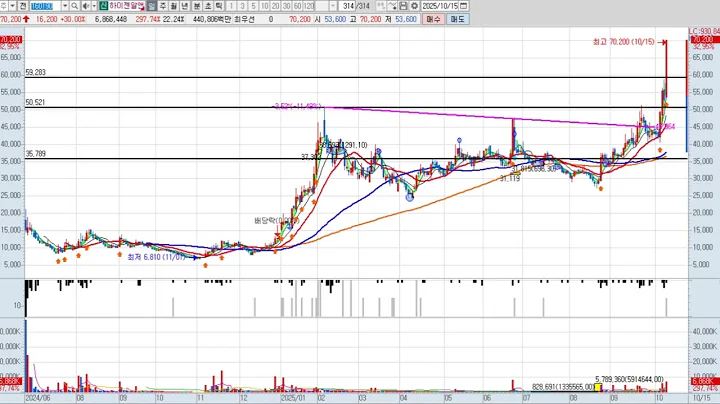720x404 pixels.
Task: Click the LC:930,84 label at top right
Action: click(704, 31)
